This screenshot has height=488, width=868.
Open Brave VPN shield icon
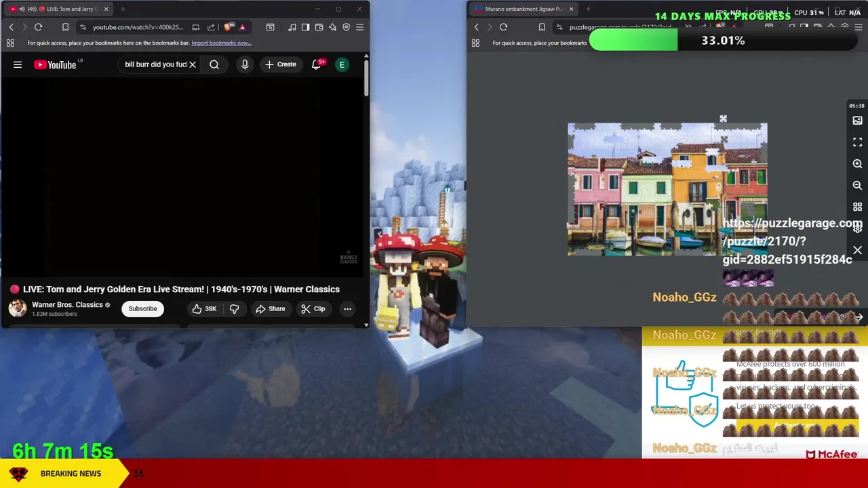pos(346,27)
